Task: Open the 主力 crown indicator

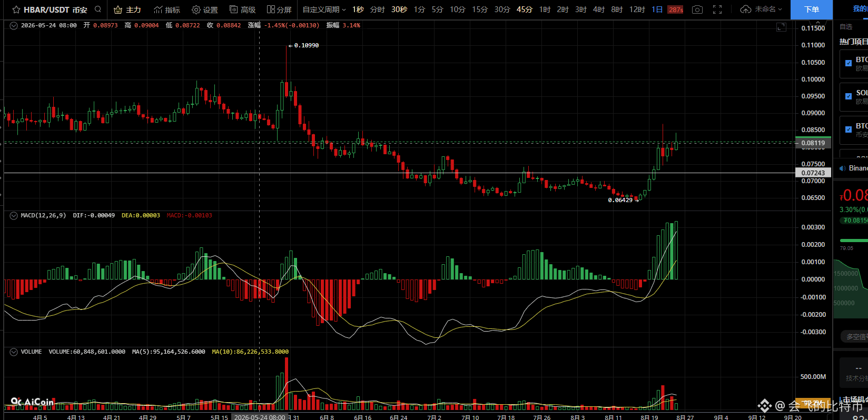Action: point(127,9)
